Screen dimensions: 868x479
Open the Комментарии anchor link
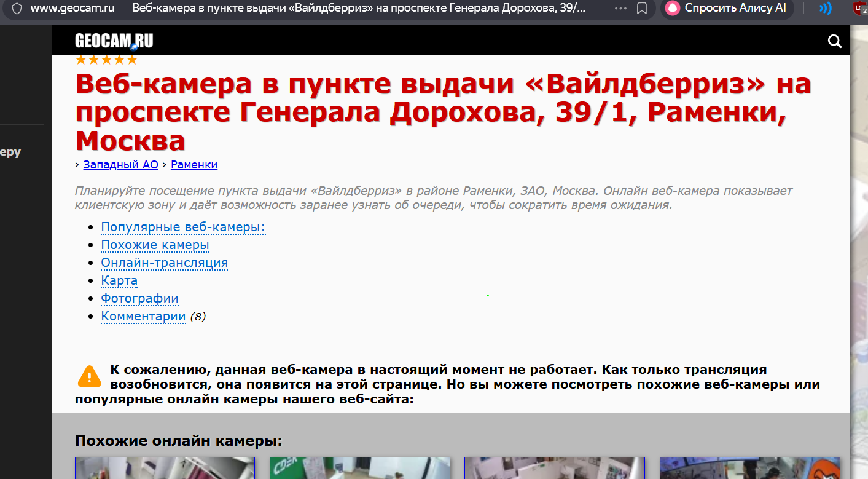click(144, 317)
